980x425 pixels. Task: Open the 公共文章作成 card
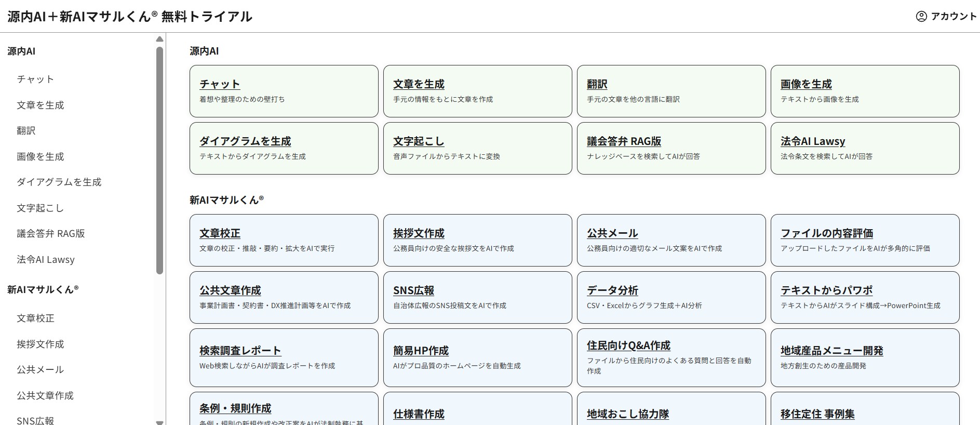tap(284, 297)
